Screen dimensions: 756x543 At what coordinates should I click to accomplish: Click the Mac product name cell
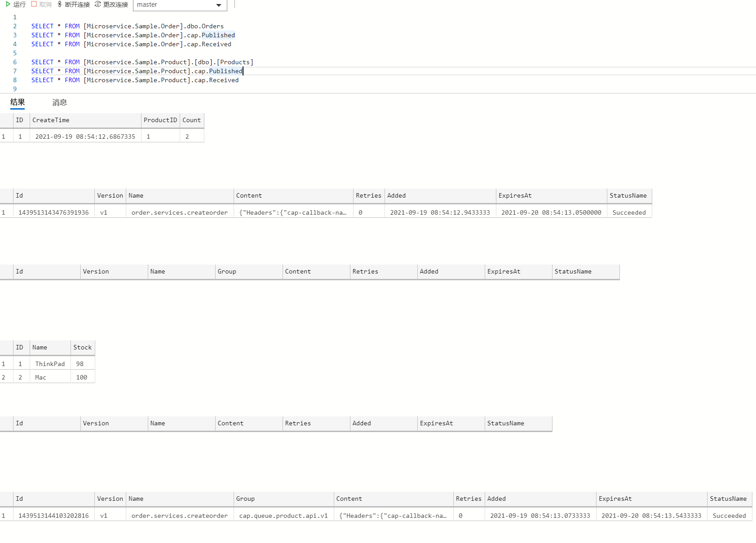[x=41, y=377]
